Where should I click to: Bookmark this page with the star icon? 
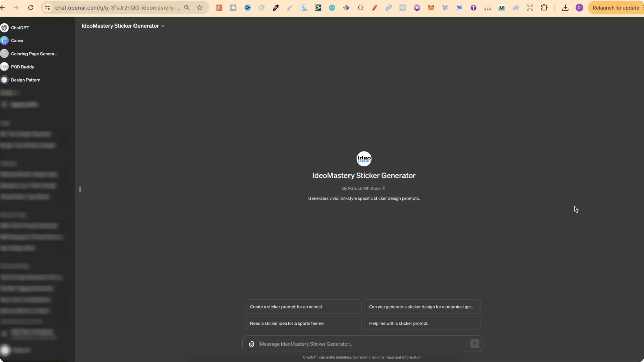[x=200, y=8]
